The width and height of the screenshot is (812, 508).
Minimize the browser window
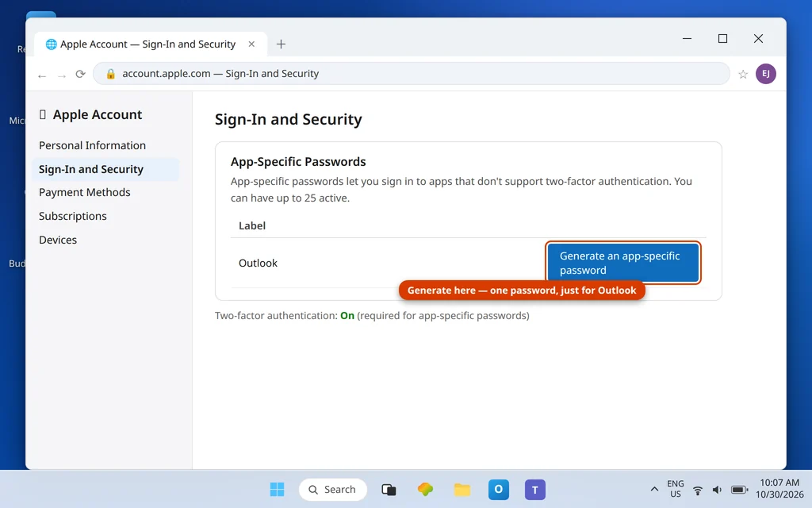click(687, 38)
